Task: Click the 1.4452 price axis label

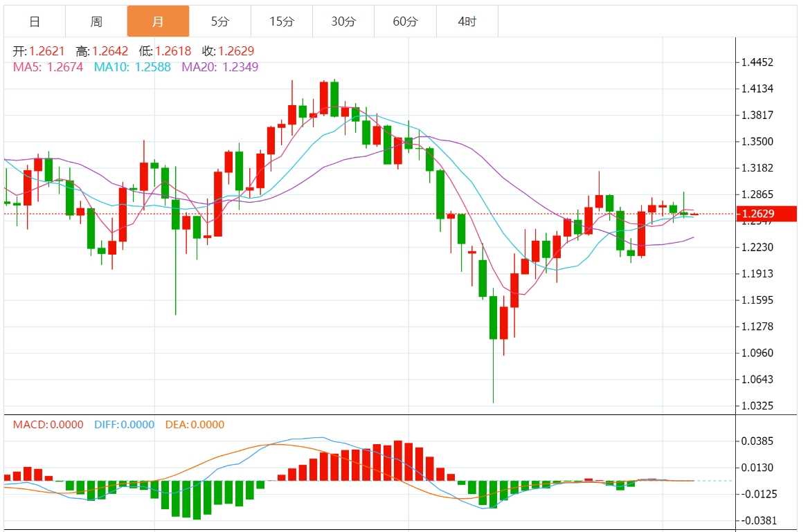Action: click(x=757, y=63)
